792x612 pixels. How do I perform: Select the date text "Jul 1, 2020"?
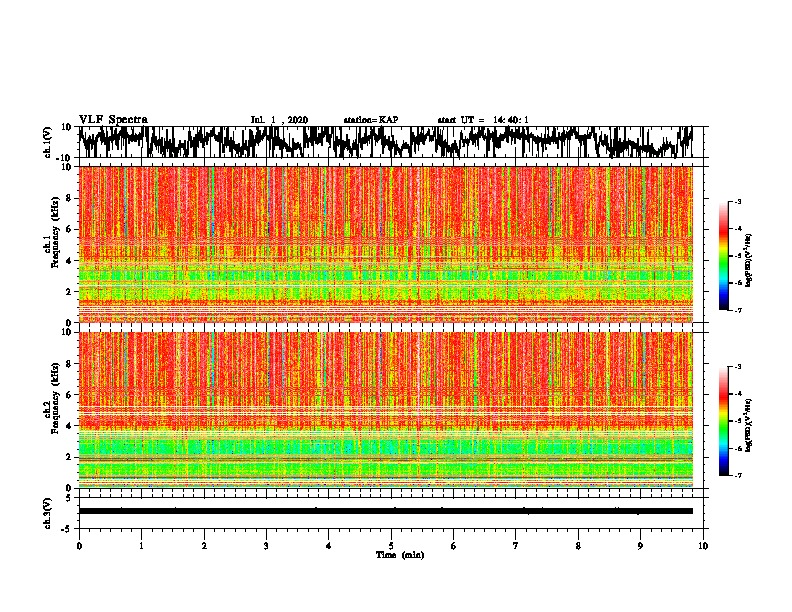pyautogui.click(x=279, y=120)
